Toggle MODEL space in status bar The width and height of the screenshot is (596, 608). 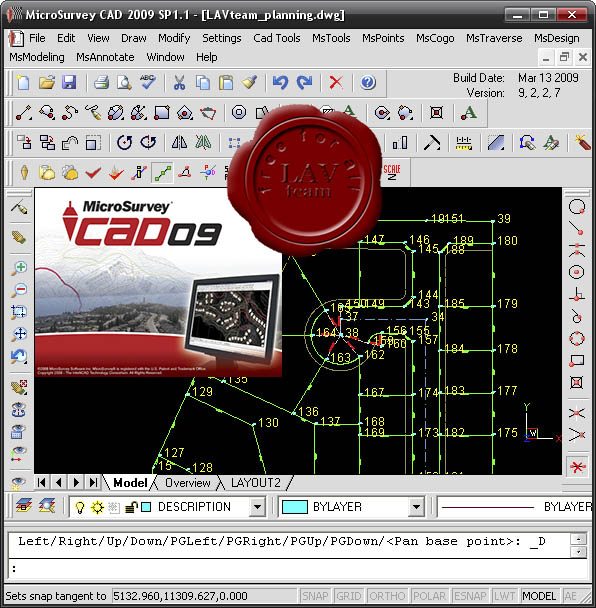coord(539,596)
